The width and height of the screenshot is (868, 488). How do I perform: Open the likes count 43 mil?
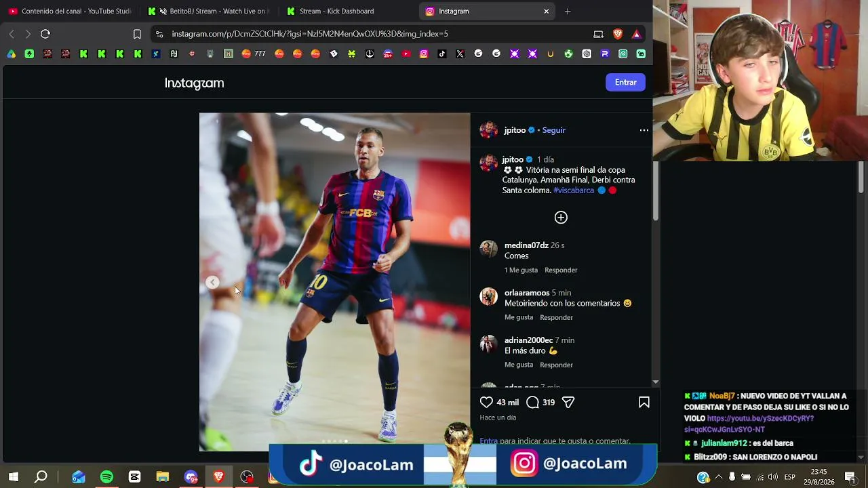507,403
